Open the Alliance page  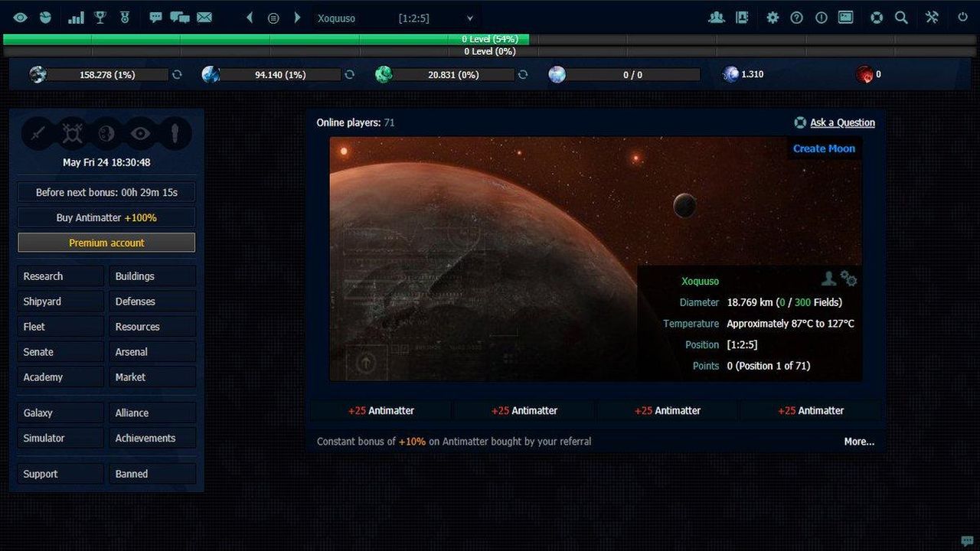pos(152,412)
